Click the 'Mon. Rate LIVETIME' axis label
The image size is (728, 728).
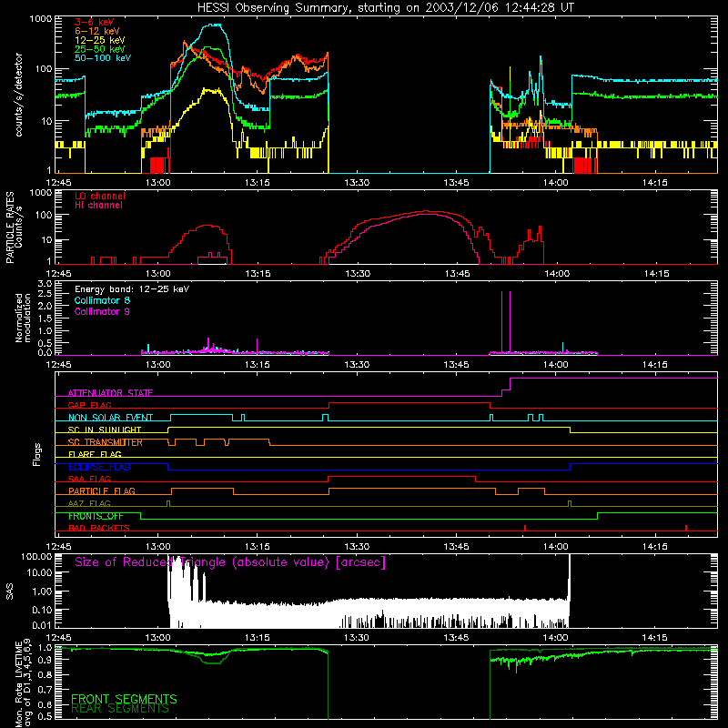tap(18, 682)
